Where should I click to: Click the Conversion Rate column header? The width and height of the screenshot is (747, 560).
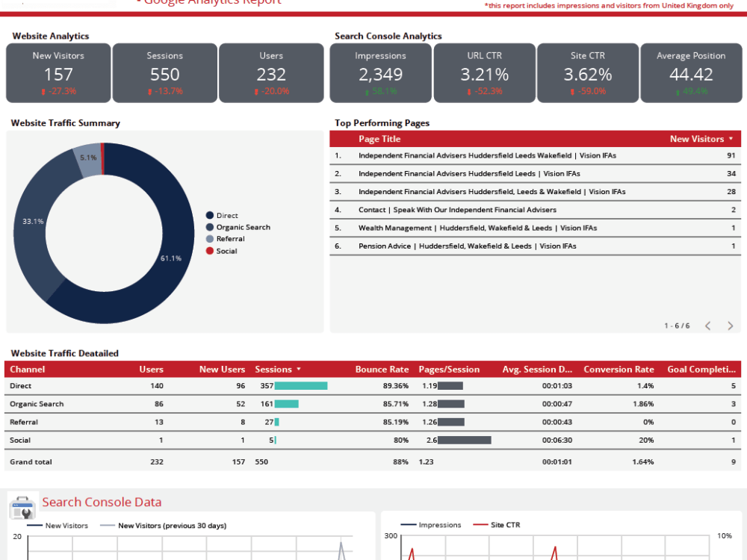click(x=619, y=369)
